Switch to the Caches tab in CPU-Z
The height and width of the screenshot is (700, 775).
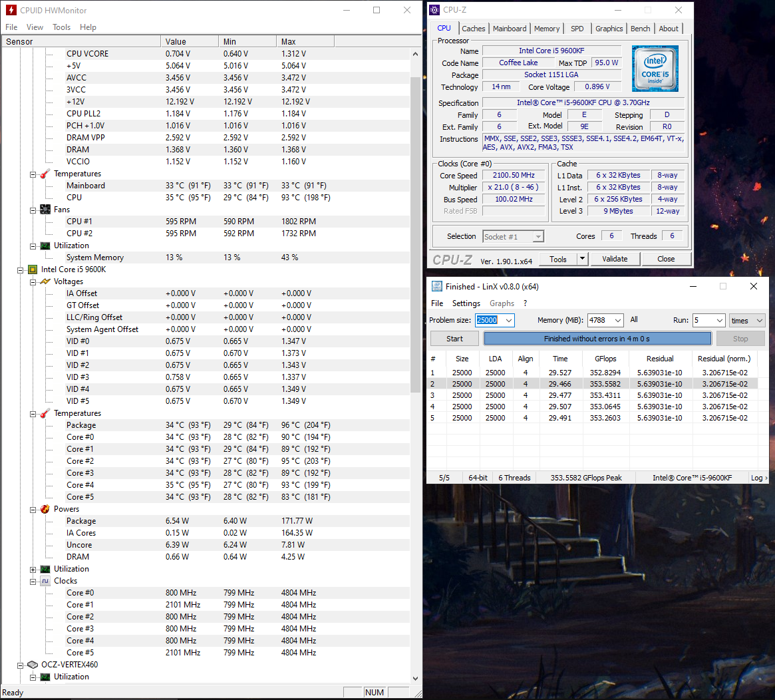(474, 29)
